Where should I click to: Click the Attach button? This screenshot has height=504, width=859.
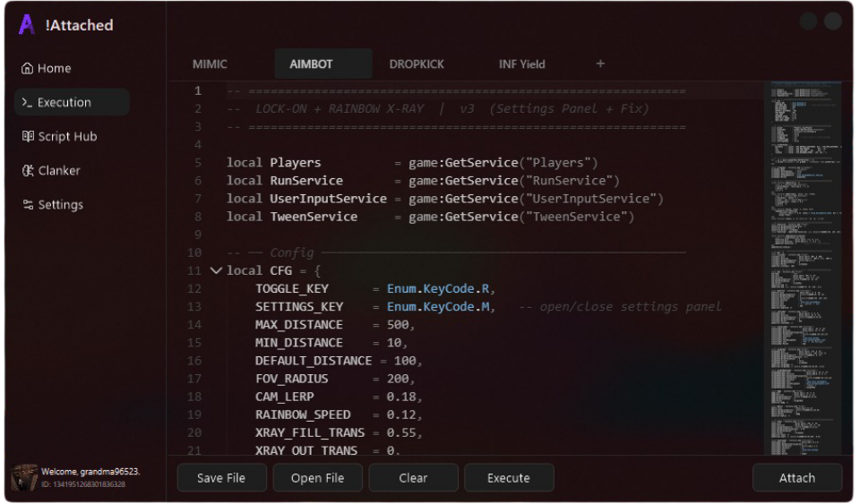tap(796, 478)
